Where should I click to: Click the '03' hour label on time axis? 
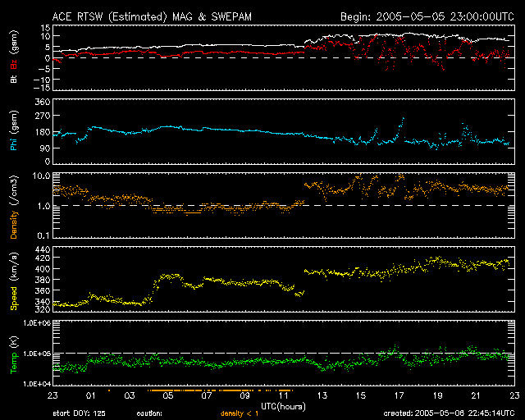[x=130, y=395]
